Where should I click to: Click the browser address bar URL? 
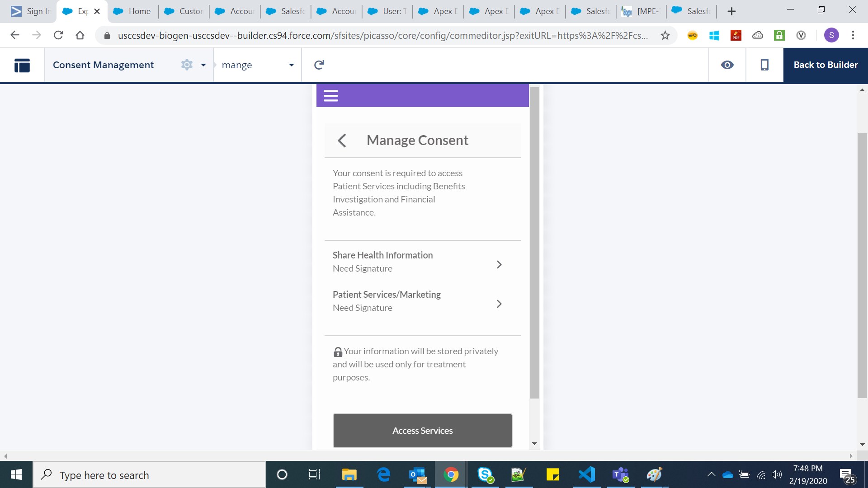[x=382, y=35]
